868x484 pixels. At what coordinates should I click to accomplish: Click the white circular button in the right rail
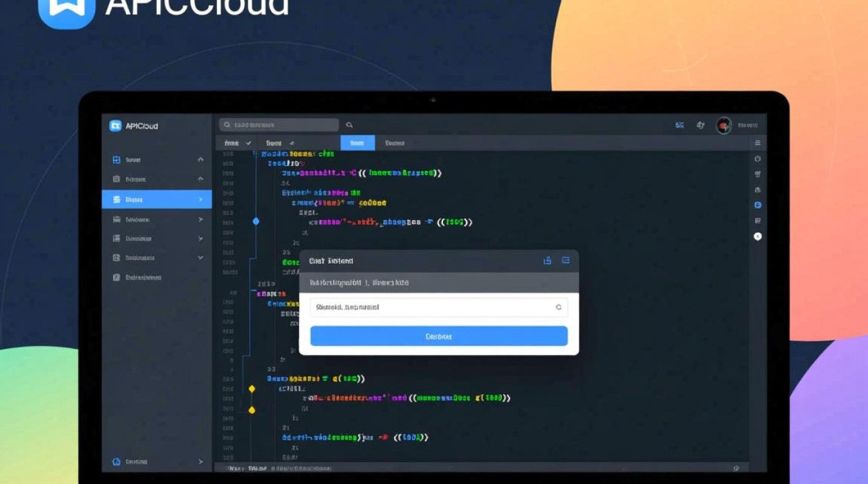[x=758, y=236]
